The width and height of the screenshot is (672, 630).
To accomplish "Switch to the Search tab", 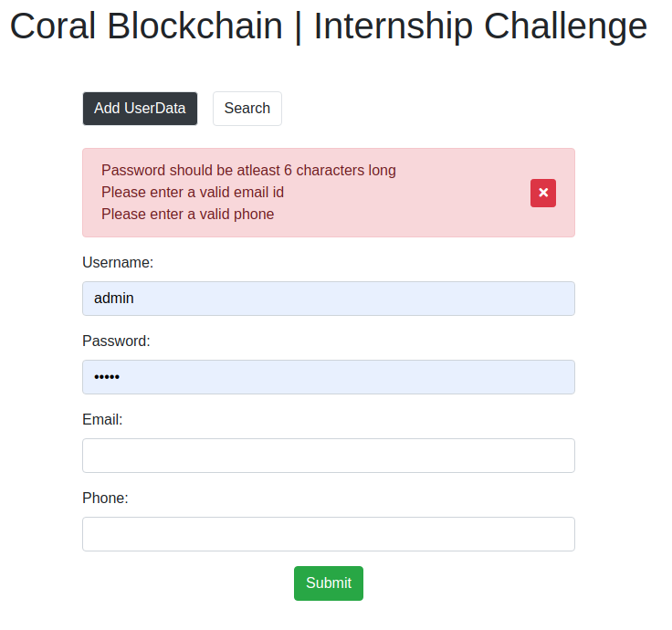I will coord(247,109).
